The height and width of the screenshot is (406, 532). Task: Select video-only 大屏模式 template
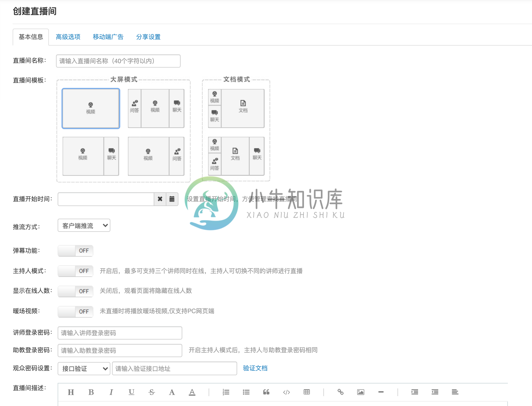[x=91, y=109]
